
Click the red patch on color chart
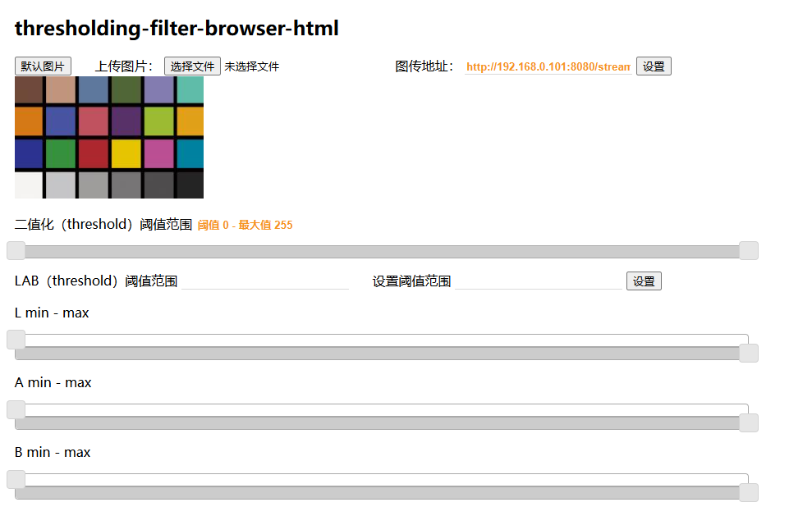pos(93,153)
